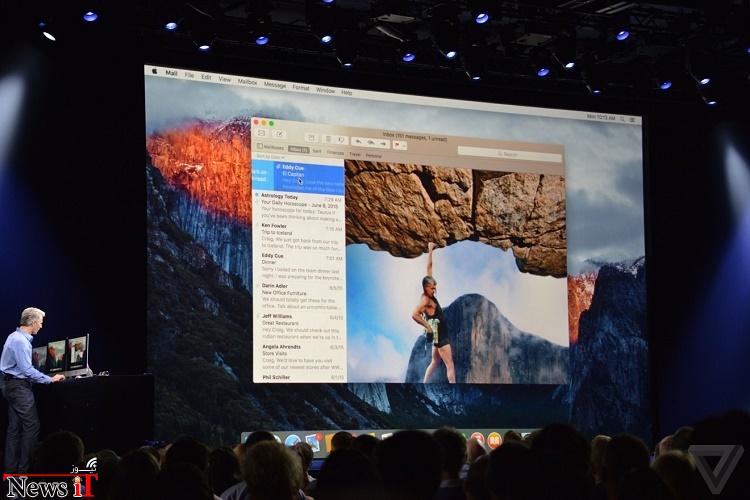
Task: Click the menu bar clock
Action: pyautogui.click(x=601, y=117)
